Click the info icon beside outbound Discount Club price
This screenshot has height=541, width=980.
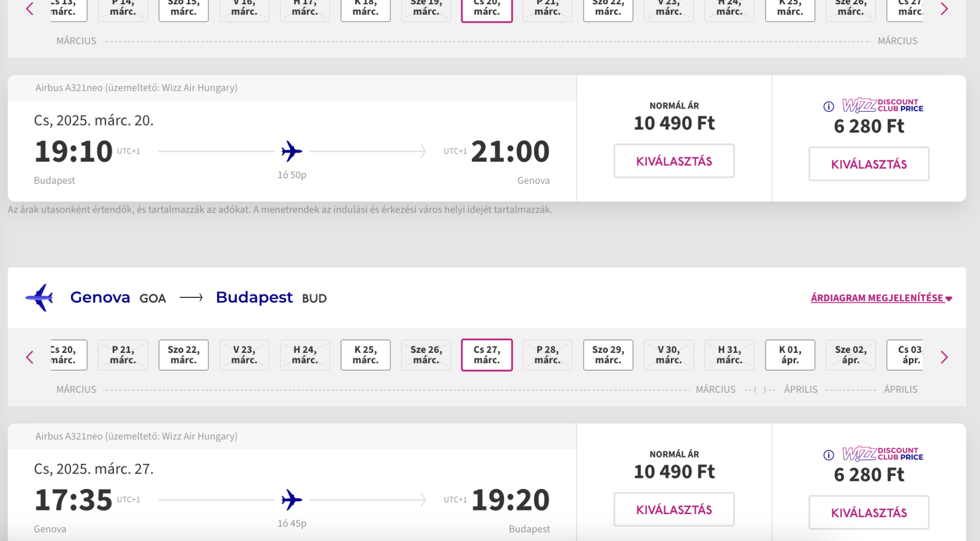(x=829, y=107)
